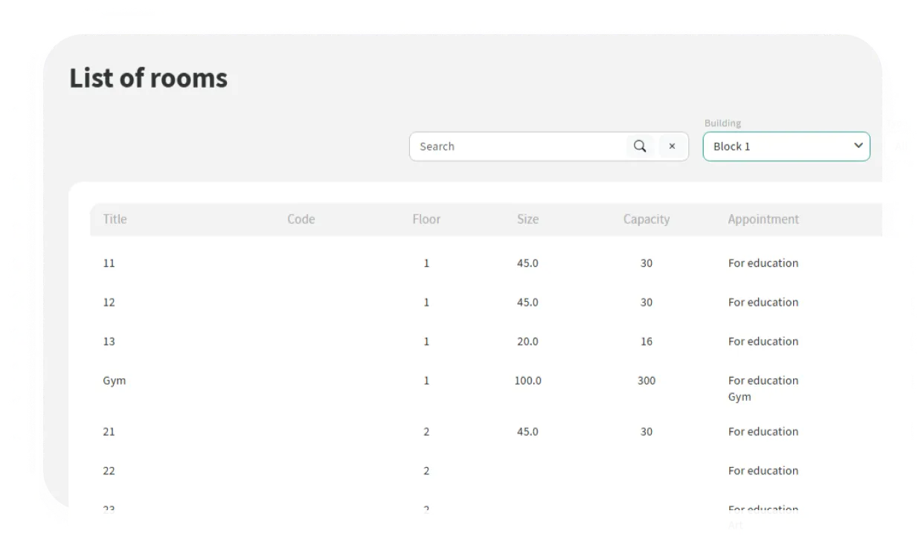Open room 22 entry
924x560 pixels.
pyautogui.click(x=109, y=472)
